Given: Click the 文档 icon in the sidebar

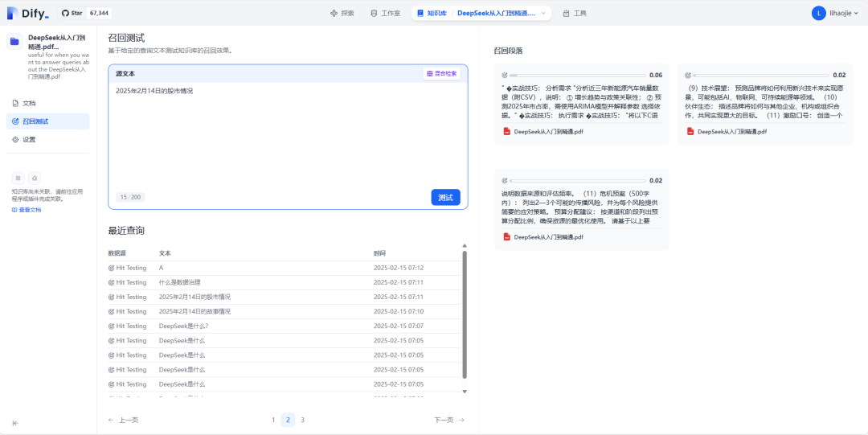Looking at the screenshot, I should pyautogui.click(x=15, y=103).
